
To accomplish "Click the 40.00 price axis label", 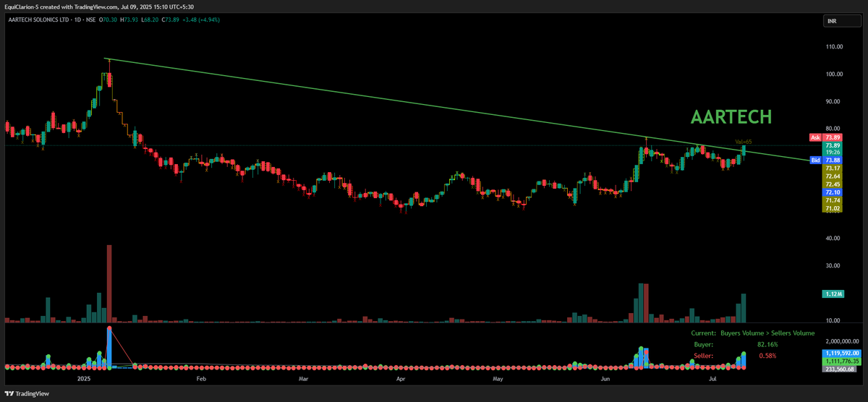I will point(833,239).
